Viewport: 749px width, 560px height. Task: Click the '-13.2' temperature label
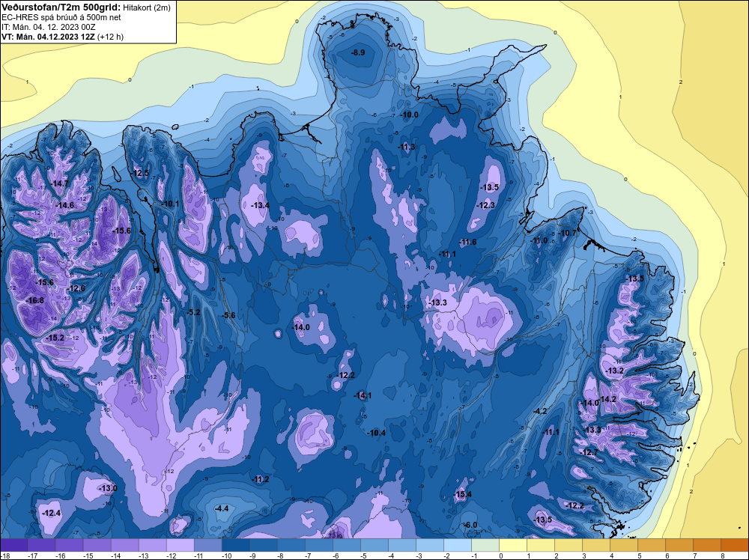click(614, 371)
